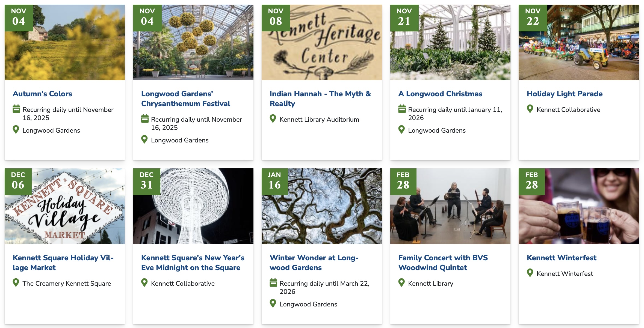The width and height of the screenshot is (644, 328).
Task: Open the Holiday Light Parade event
Action: coord(565,94)
